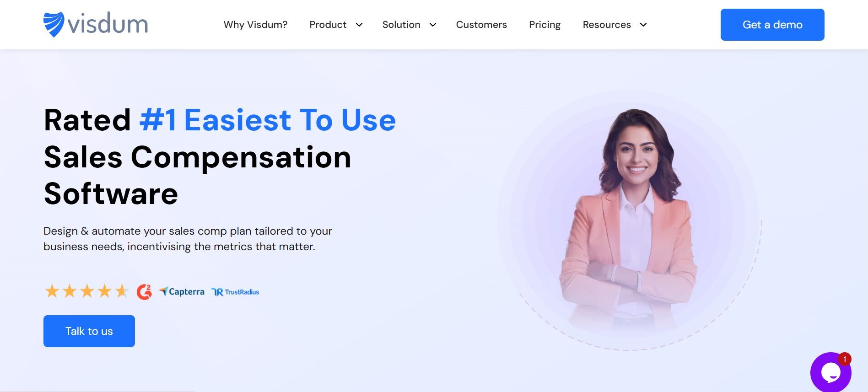Click the G2 review badge icon
This screenshot has height=392, width=868.
tap(144, 291)
